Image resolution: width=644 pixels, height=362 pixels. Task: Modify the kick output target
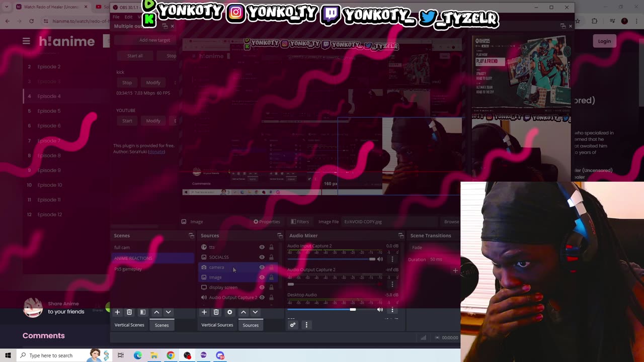click(x=153, y=82)
